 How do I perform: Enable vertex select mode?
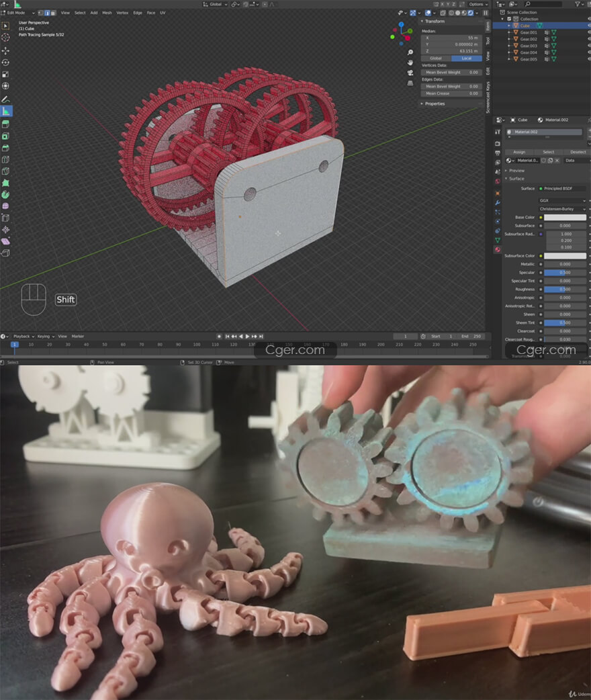40,13
